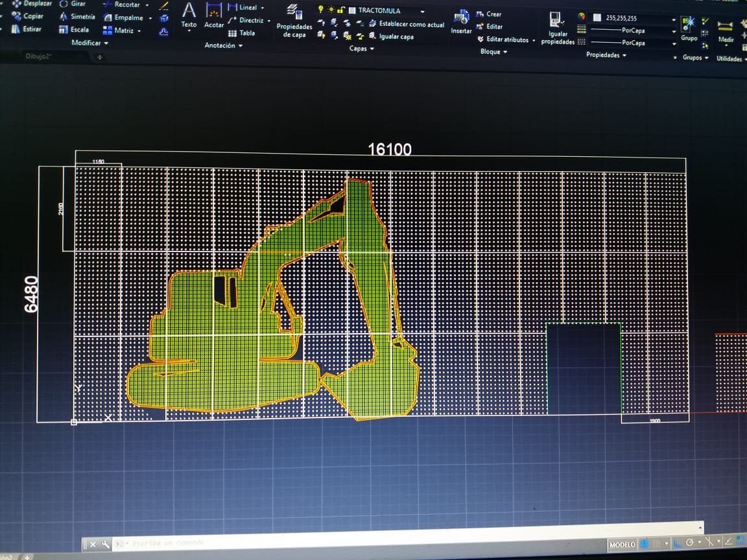The width and height of the screenshot is (747, 560).
Task: Select the Medir measure tool
Action: click(x=726, y=30)
